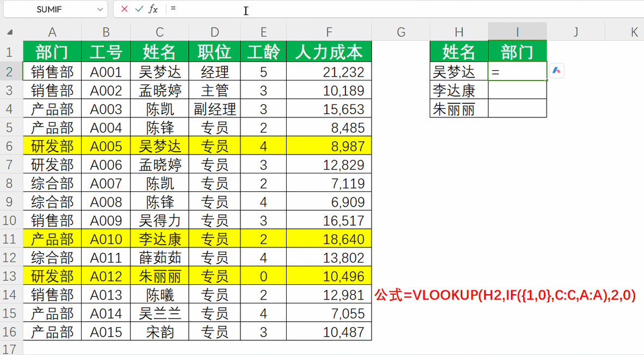
Task: Open the SUMIF name box dropdown arrow
Action: pyautogui.click(x=100, y=9)
